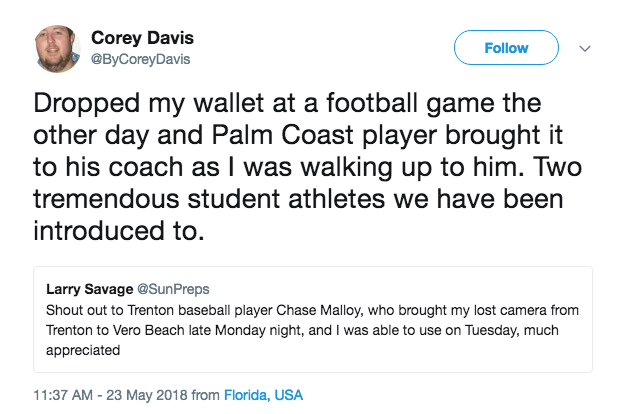Click the tweet's last line "introduced to."
The image size is (621, 414).
click(x=118, y=231)
